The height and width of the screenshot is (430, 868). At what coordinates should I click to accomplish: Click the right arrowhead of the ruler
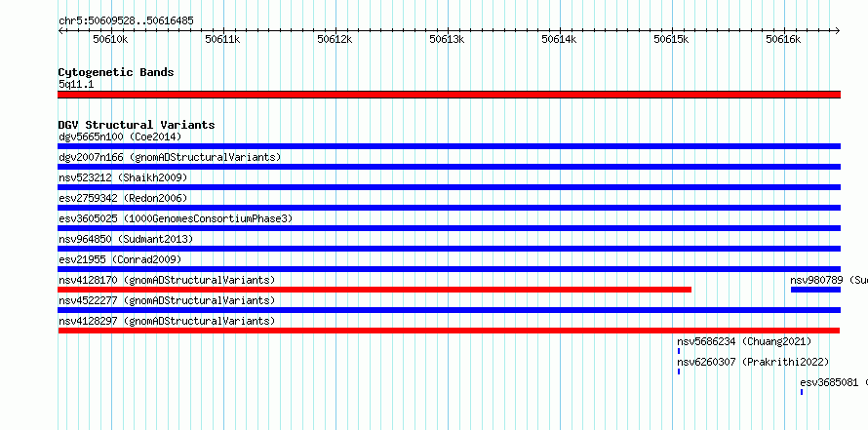pos(838,31)
